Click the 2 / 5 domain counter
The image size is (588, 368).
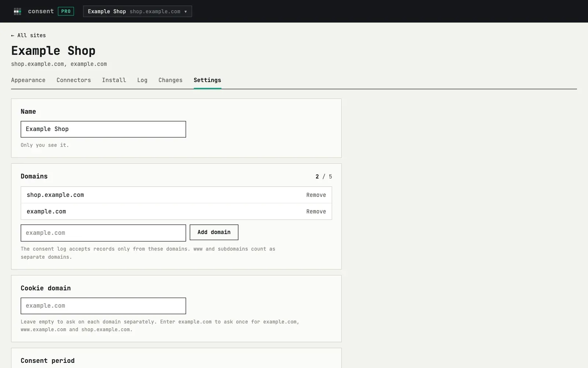[324, 177]
